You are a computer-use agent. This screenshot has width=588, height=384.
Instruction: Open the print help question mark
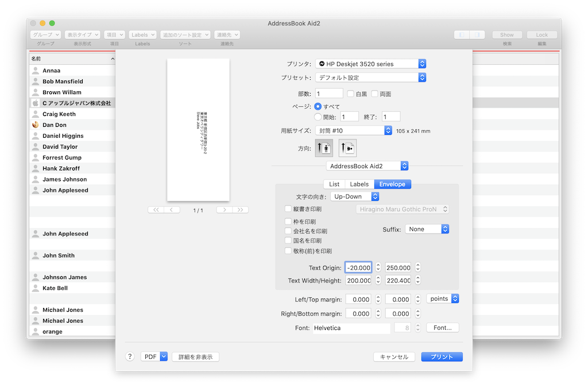click(130, 356)
